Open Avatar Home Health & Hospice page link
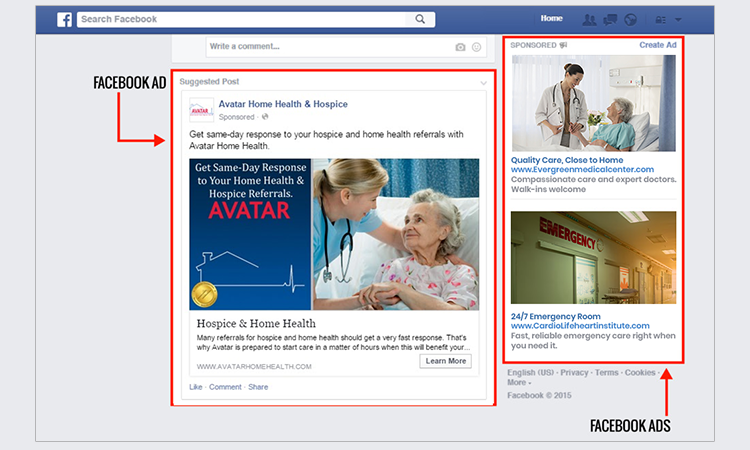Screen dimensions: 750x450 pyautogui.click(x=283, y=104)
